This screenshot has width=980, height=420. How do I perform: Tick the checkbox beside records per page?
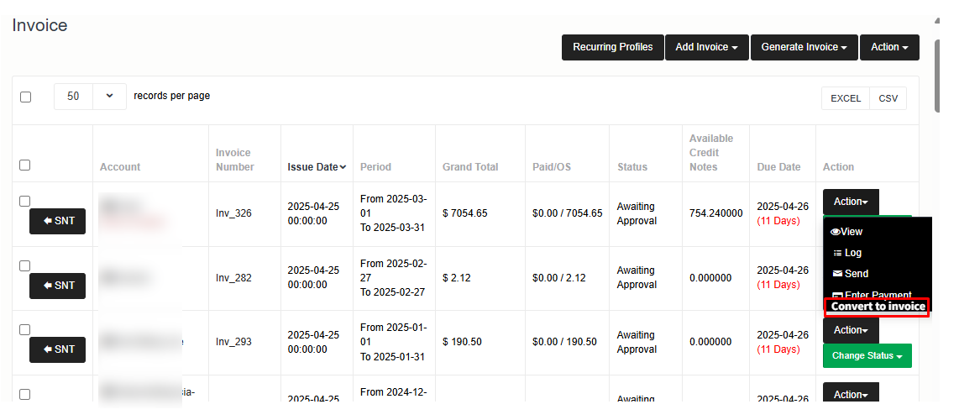pyautogui.click(x=25, y=97)
